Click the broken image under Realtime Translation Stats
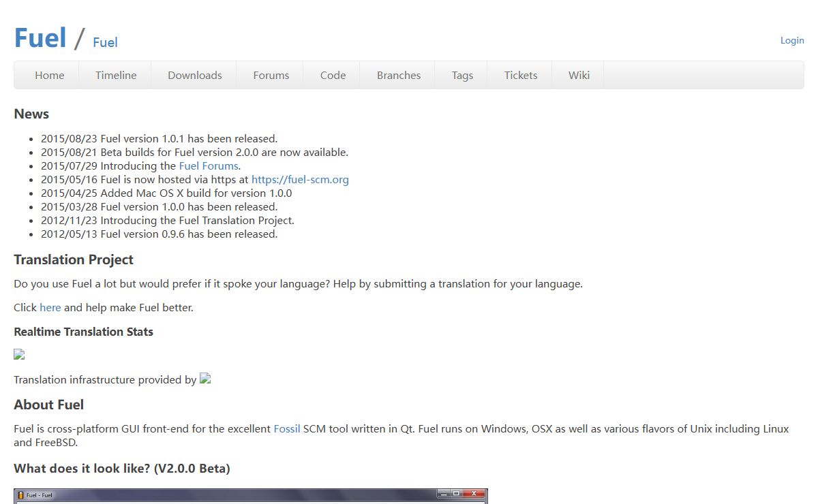This screenshot has width=818, height=504. click(x=19, y=354)
